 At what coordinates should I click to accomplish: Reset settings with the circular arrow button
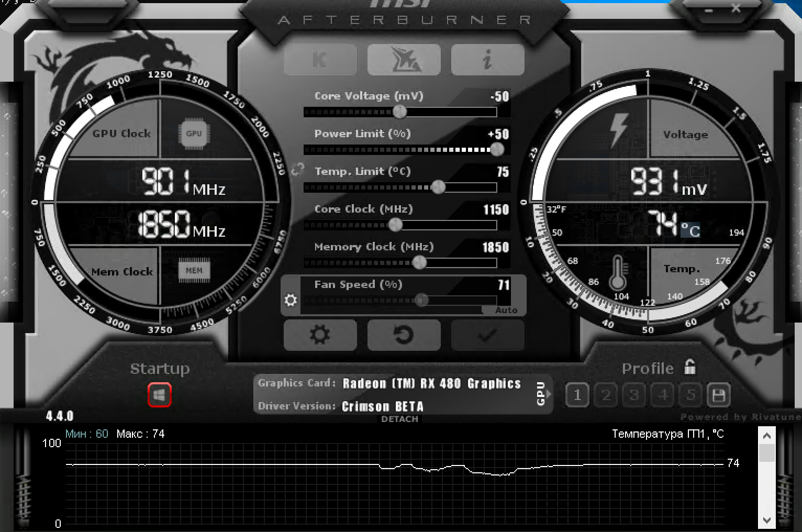(404, 335)
